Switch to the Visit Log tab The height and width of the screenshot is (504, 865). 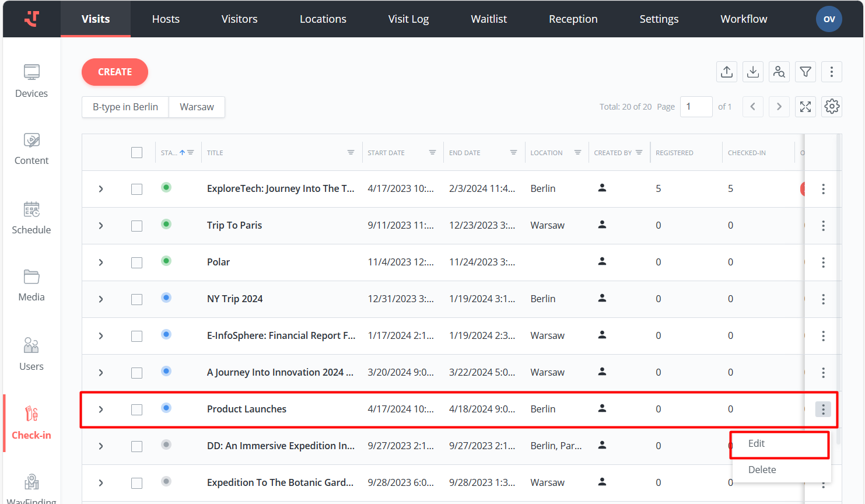408,19
